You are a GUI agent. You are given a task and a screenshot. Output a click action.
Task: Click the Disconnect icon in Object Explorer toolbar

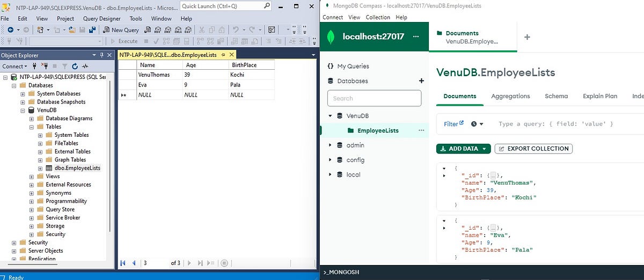[45, 67]
